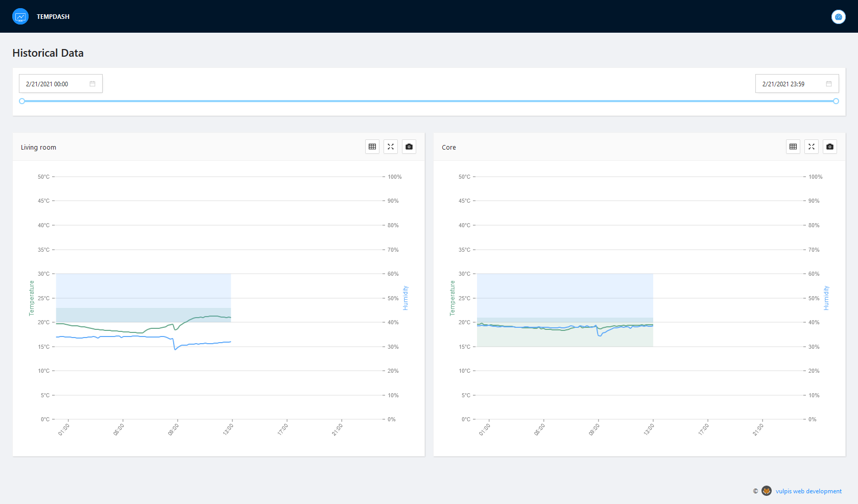Click the 50°C label in Living room chart

[x=43, y=177]
